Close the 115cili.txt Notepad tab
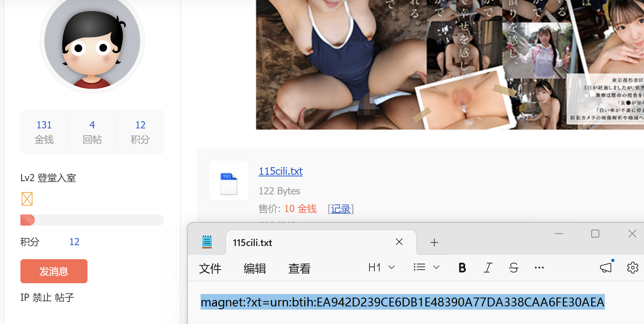This screenshot has height=324, width=644. click(399, 242)
